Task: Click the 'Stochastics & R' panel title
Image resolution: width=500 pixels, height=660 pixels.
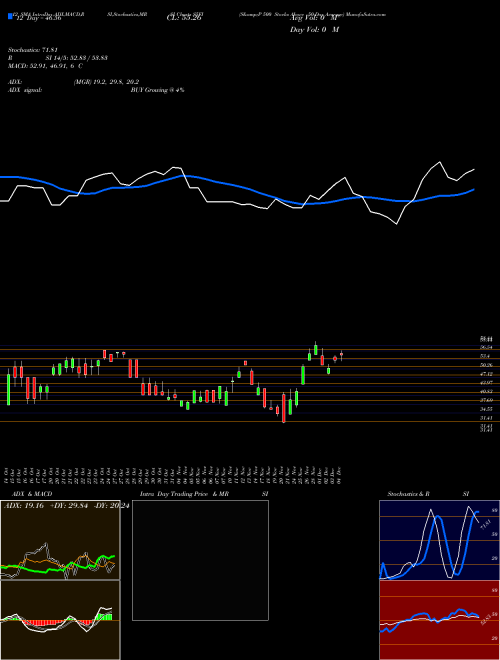Action: 409,494
